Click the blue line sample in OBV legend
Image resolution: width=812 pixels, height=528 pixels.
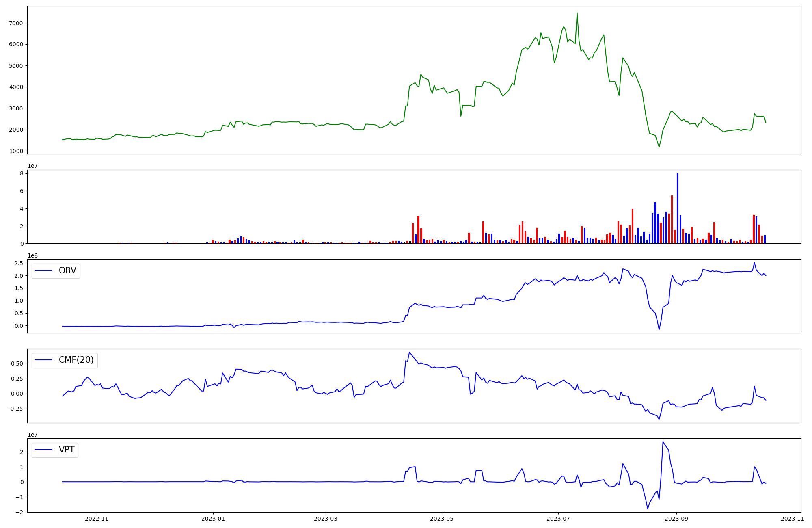click(44, 270)
